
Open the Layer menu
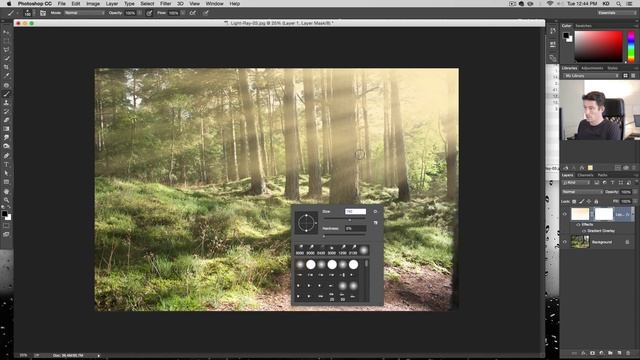point(111,4)
